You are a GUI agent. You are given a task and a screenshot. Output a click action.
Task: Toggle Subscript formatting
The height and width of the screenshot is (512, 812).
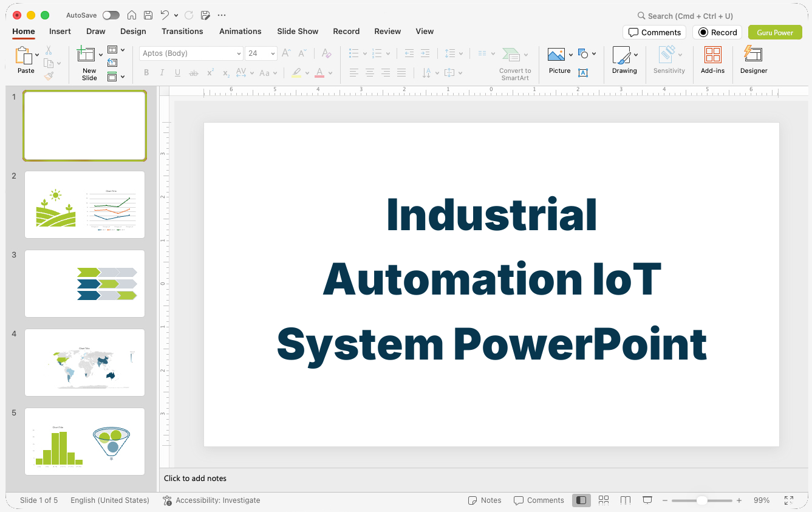click(226, 73)
